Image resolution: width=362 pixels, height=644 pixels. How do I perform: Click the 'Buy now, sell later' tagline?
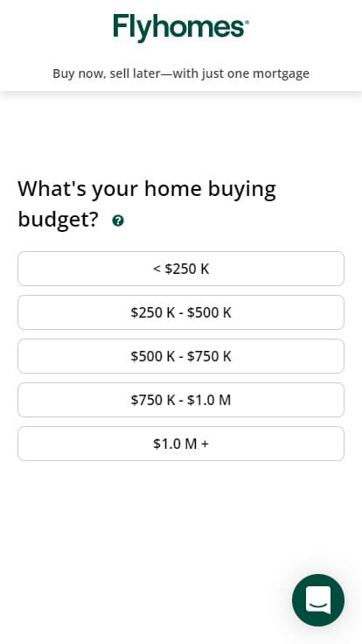pyautogui.click(x=181, y=73)
